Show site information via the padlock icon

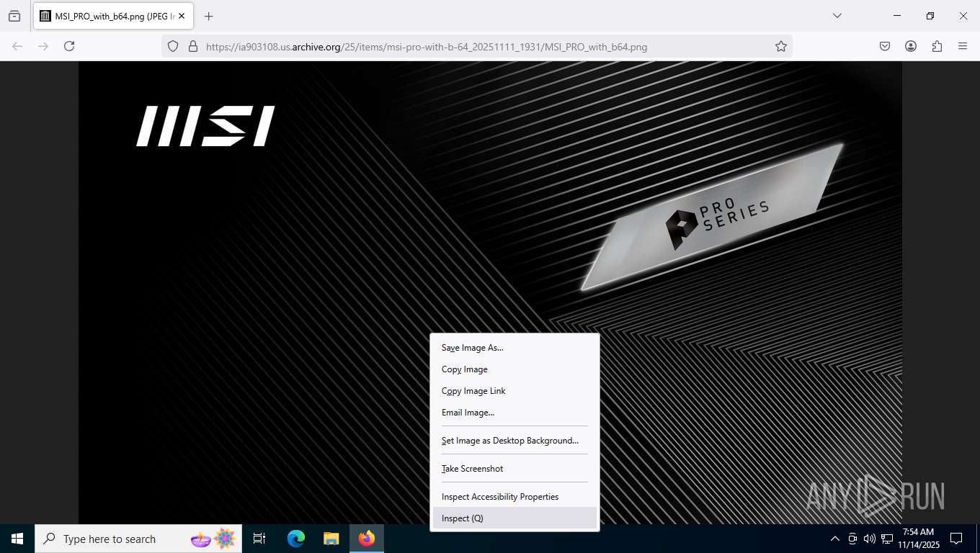pos(192,46)
